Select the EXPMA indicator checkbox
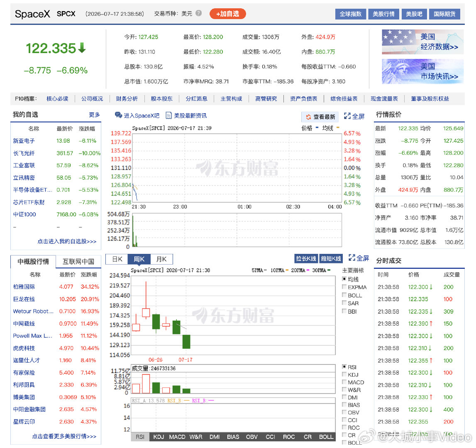The width and height of the screenshot is (476, 448). tap(344, 287)
